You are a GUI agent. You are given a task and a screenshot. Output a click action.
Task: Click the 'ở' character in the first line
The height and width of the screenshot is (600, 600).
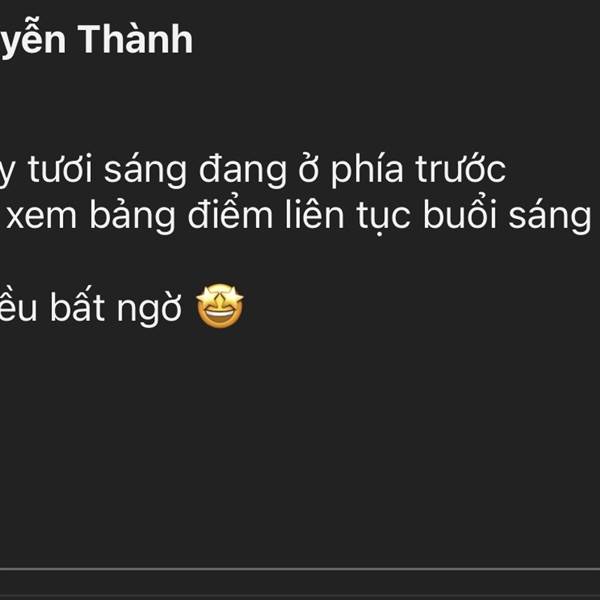coord(308,170)
